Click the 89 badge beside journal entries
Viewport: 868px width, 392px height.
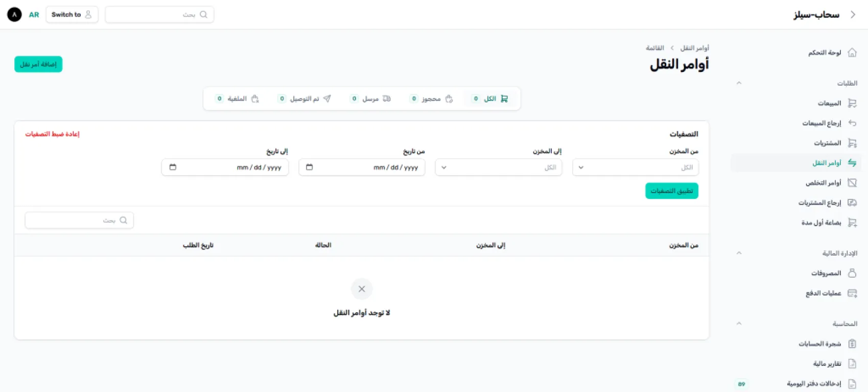pos(741,384)
